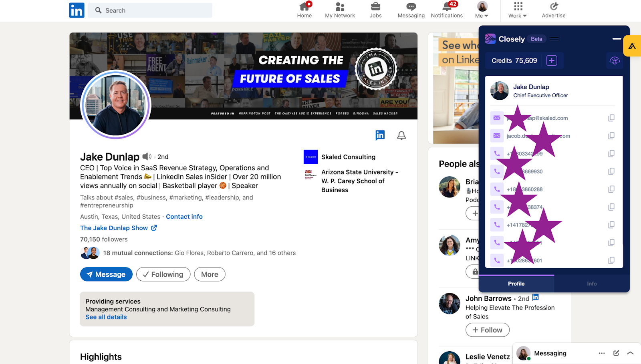Image resolution: width=641 pixels, height=364 pixels.
Task: Play name pronunciation speaker icon
Action: point(147,157)
